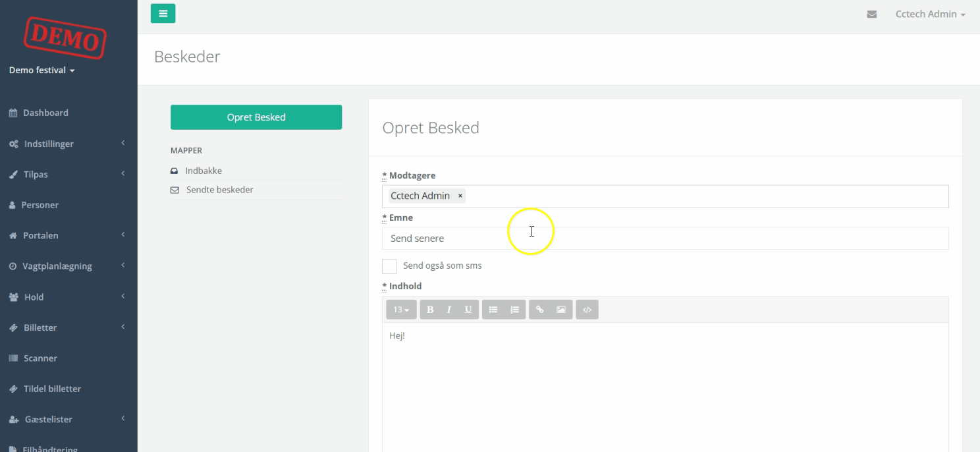This screenshot has height=452, width=980.
Task: Click the Opret Besked panel heading
Action: click(x=431, y=128)
